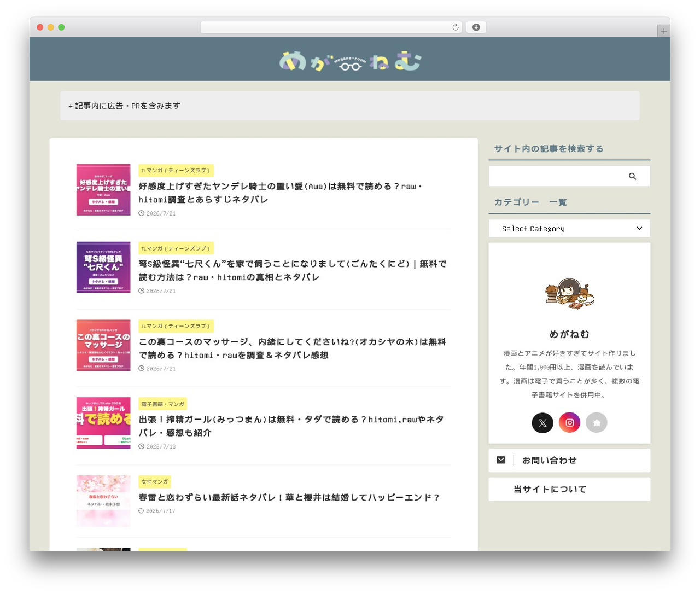700x593 pixels.
Task: Open the Select Category dropdown
Action: [x=569, y=229]
